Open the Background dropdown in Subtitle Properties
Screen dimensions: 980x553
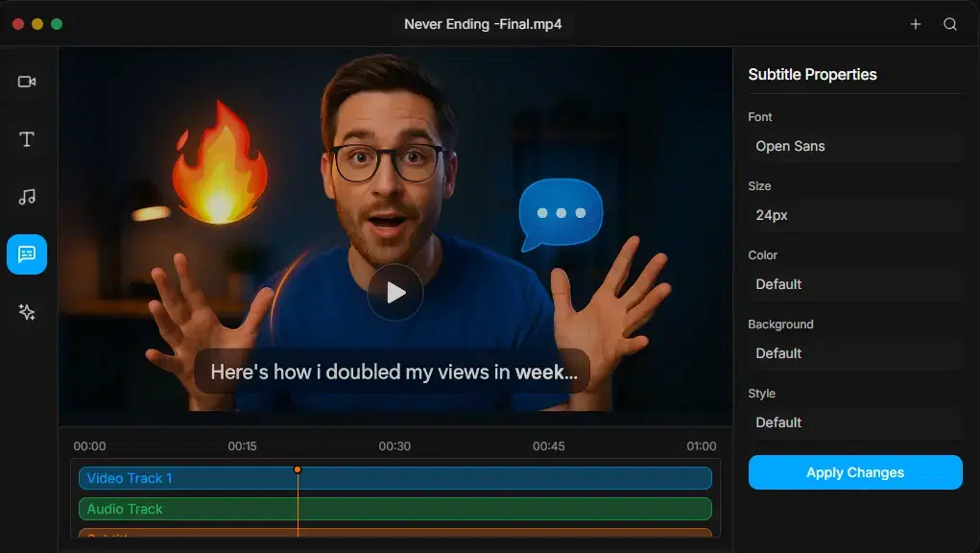854,353
